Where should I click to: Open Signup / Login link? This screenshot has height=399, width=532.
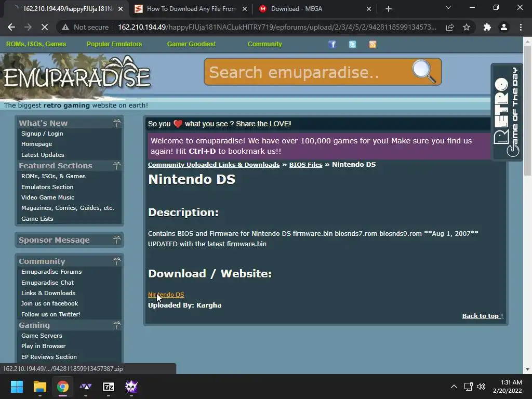tap(42, 134)
